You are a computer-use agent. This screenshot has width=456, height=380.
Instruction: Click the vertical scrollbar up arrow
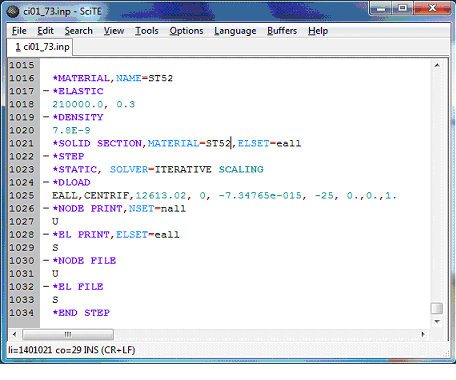coord(437,65)
